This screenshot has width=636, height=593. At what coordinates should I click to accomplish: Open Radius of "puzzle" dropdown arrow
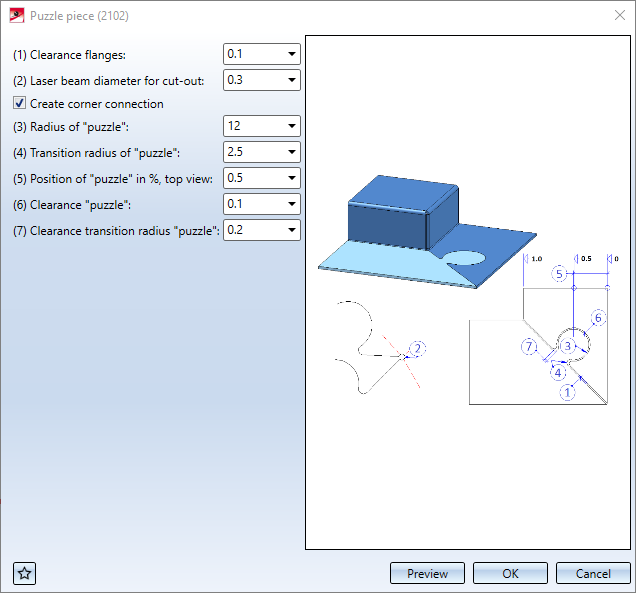point(291,126)
